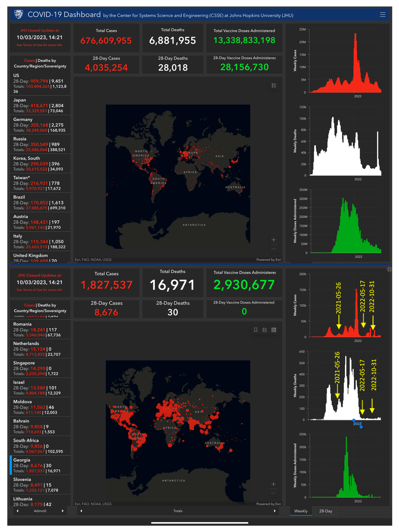This screenshot has width=399, height=532.
Task: Zoom in on the lower world map
Action: pyautogui.click(x=273, y=484)
